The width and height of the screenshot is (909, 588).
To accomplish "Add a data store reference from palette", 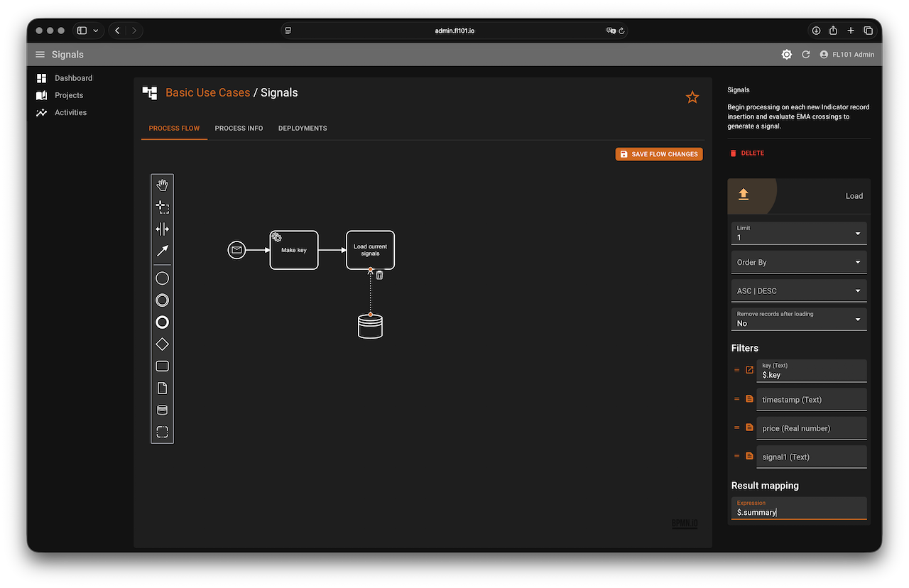I will pos(162,410).
